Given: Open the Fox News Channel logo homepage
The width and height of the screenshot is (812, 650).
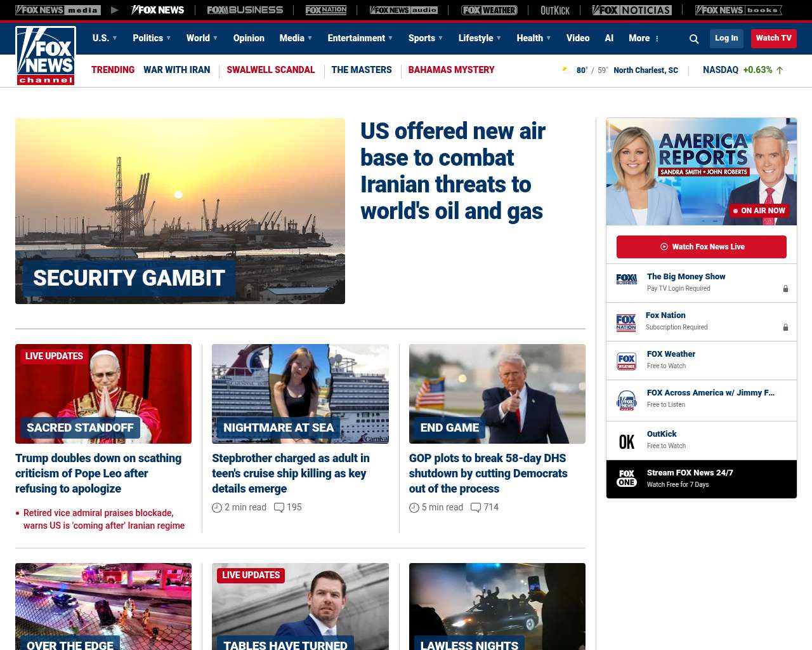Looking at the screenshot, I should [x=46, y=56].
